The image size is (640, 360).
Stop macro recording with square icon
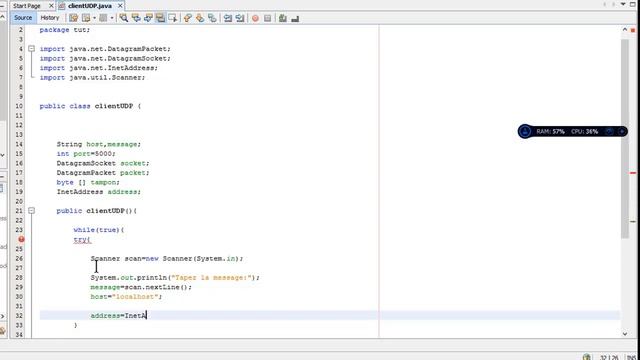267,18
